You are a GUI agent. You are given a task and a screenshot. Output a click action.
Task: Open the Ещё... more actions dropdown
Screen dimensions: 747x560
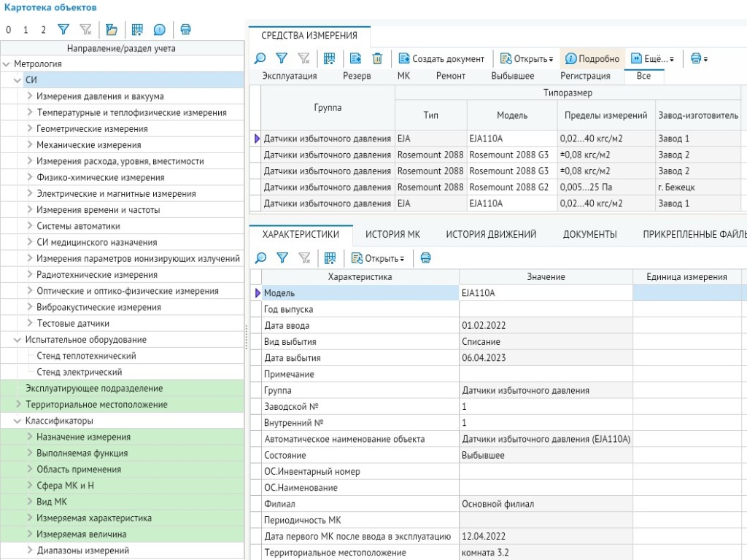(652, 58)
